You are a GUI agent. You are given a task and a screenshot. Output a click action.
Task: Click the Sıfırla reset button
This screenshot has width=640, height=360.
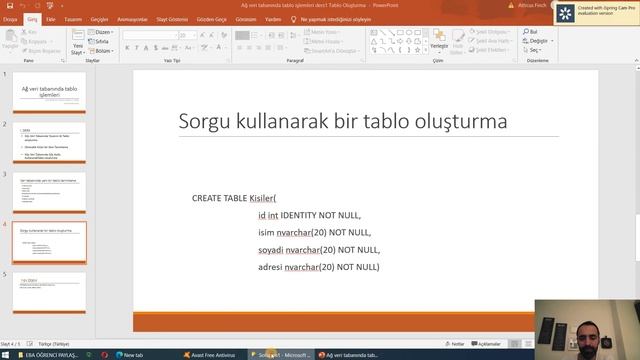pyautogui.click(x=98, y=41)
